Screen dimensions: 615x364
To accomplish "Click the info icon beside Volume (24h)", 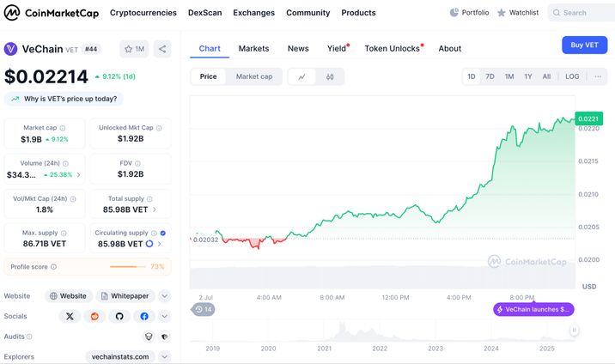I will [65, 163].
